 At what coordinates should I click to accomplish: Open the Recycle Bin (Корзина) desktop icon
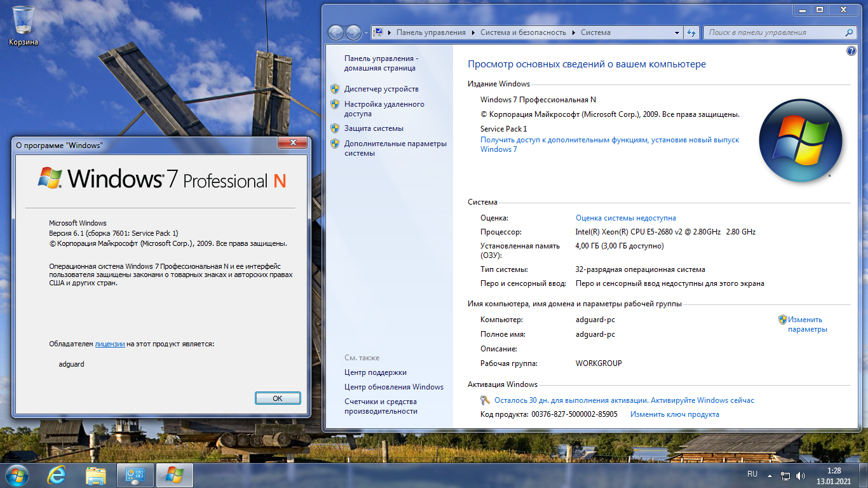(24, 25)
